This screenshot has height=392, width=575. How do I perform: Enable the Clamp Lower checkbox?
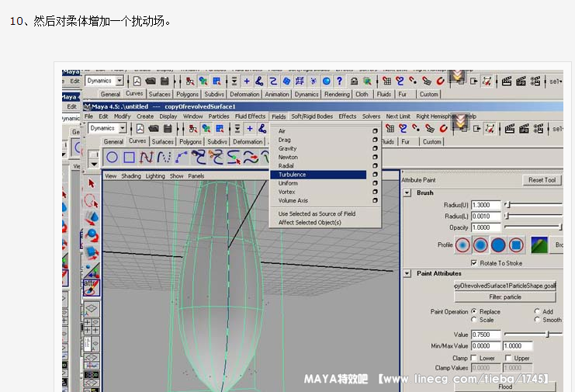473,358
